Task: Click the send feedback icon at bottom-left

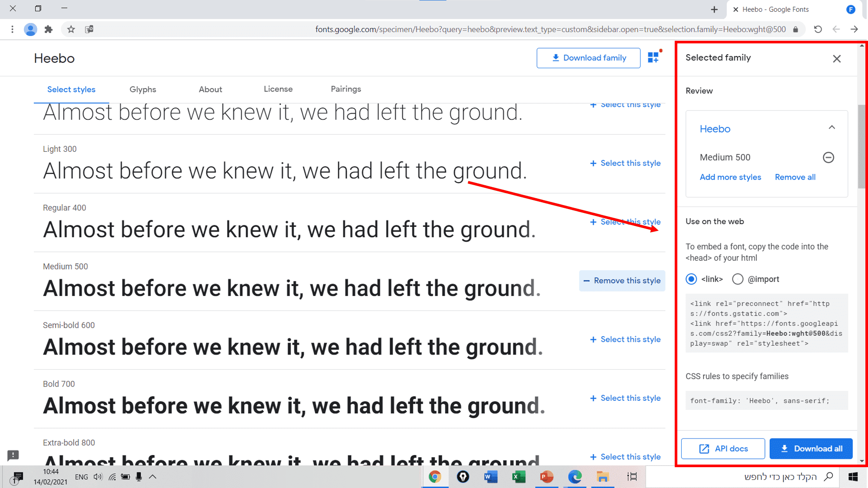Action: tap(13, 455)
